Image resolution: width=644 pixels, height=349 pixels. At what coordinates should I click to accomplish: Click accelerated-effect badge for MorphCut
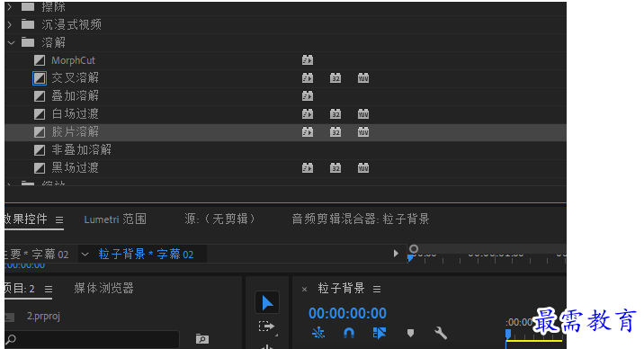(x=308, y=60)
